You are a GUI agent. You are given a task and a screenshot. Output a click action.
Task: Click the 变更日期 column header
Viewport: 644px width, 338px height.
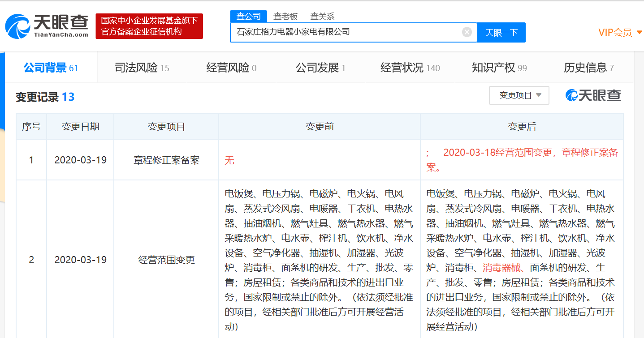80,127
